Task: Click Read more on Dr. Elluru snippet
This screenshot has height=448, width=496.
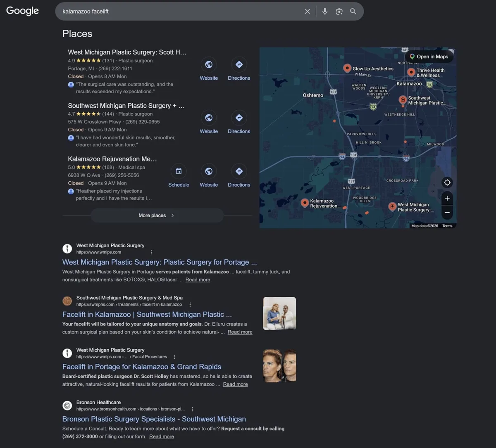Action: pyautogui.click(x=240, y=332)
